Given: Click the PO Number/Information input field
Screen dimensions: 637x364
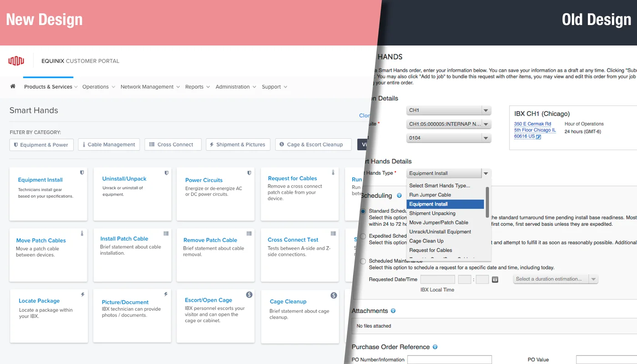Looking at the screenshot, I should 450,360.
